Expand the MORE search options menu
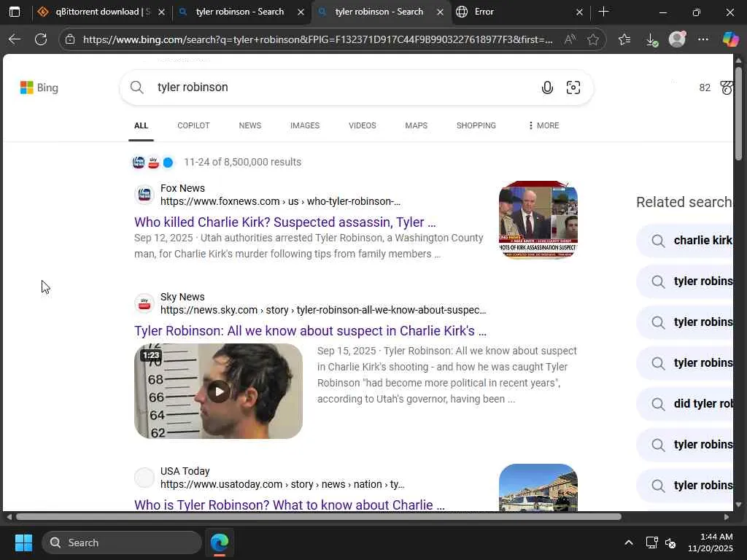Screen dimensions: 747x560 tap(543, 125)
